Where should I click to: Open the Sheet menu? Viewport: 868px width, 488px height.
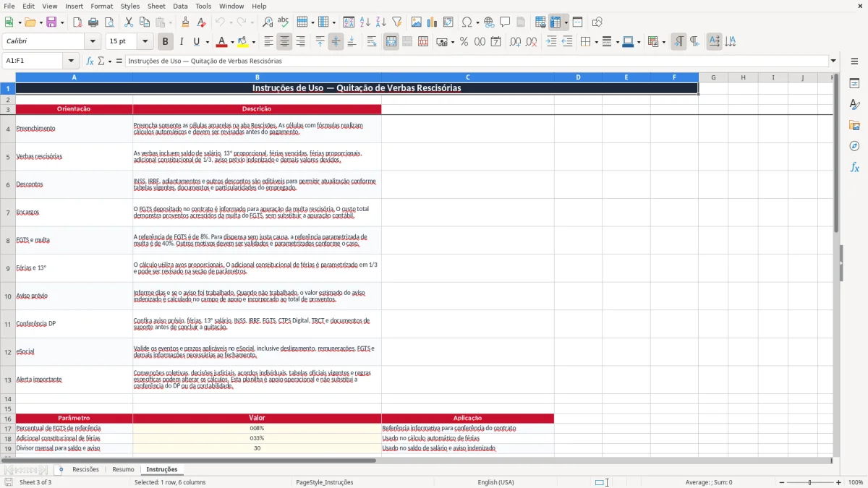pyautogui.click(x=156, y=6)
